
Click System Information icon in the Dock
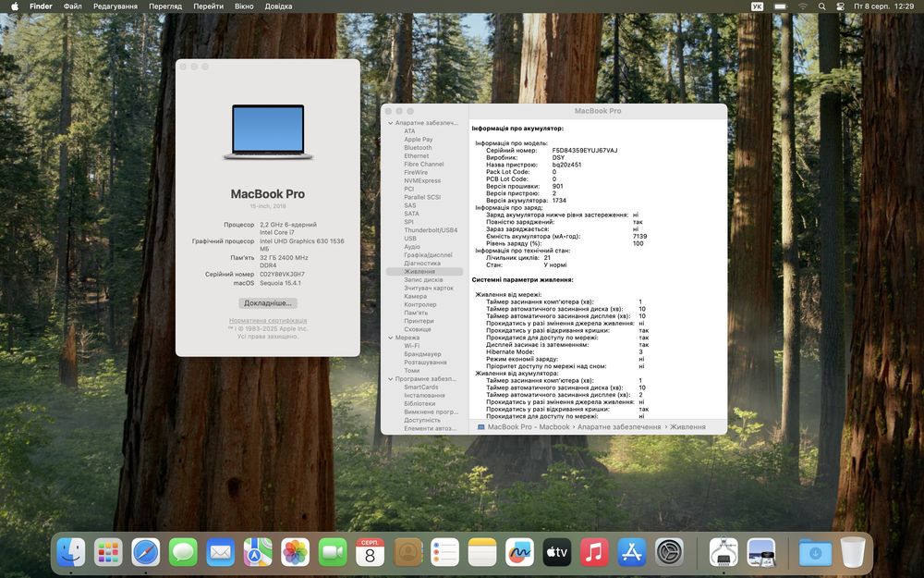point(723,553)
